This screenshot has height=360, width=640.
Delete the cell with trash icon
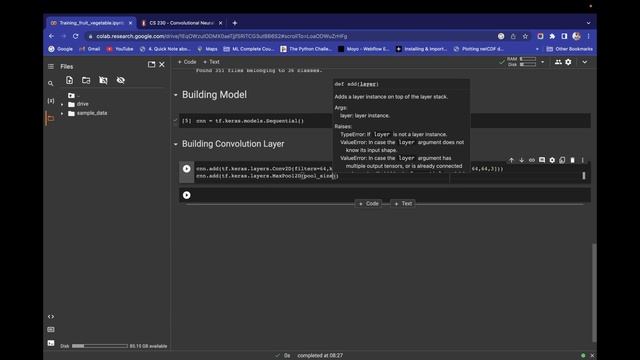pos(573,160)
